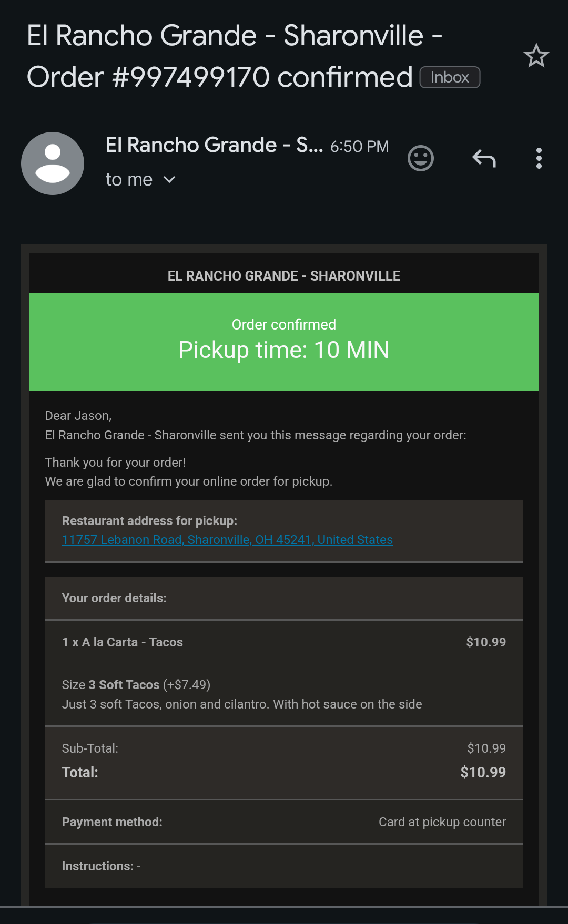
Task: Tap the EL RANCHO GRANDE - SHARONVILLE header
Action: (284, 276)
